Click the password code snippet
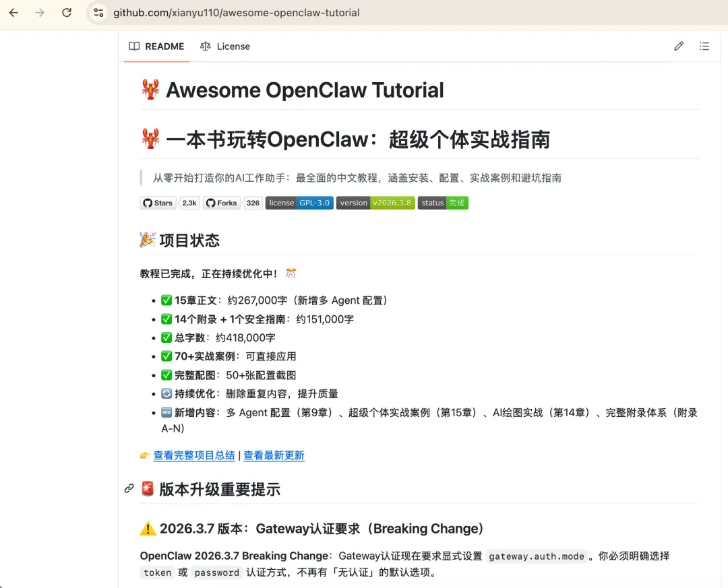Screen dimensions: 728x588 [217, 573]
